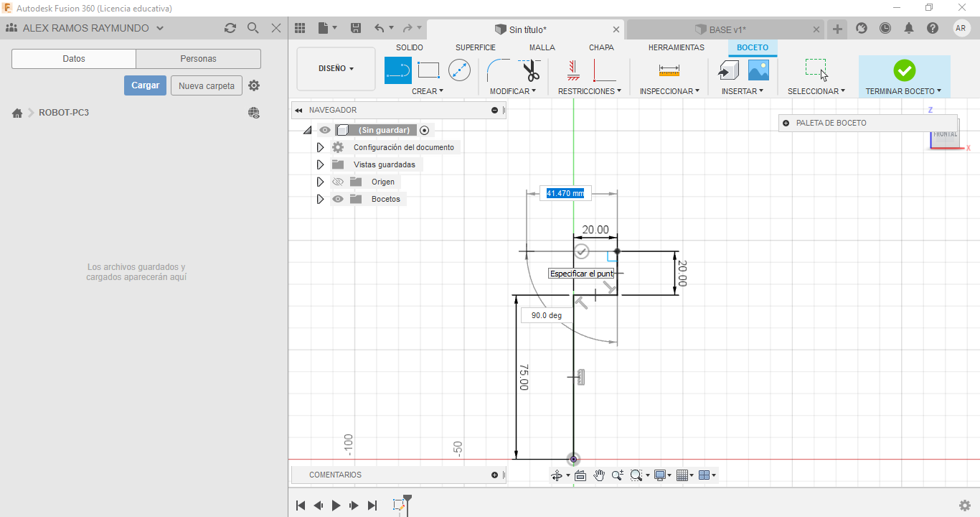Image resolution: width=980 pixels, height=517 pixels.
Task: Activate the (Sin guardar) component radio button
Action: 425,130
